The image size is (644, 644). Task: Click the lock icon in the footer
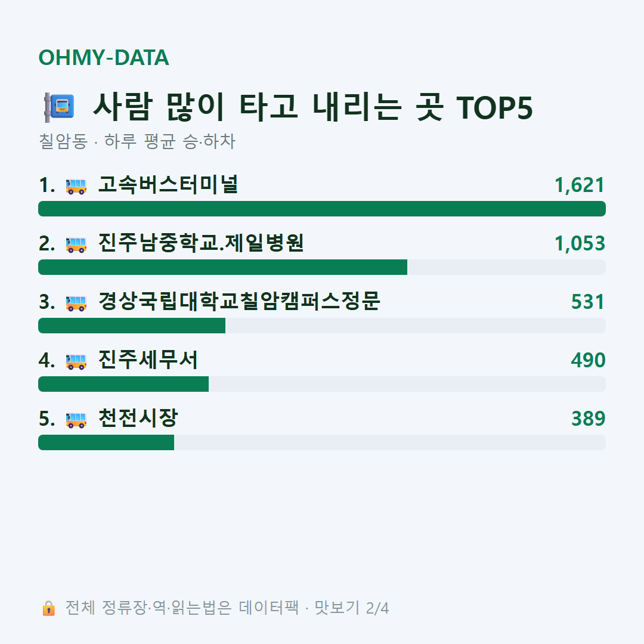pos(48,608)
